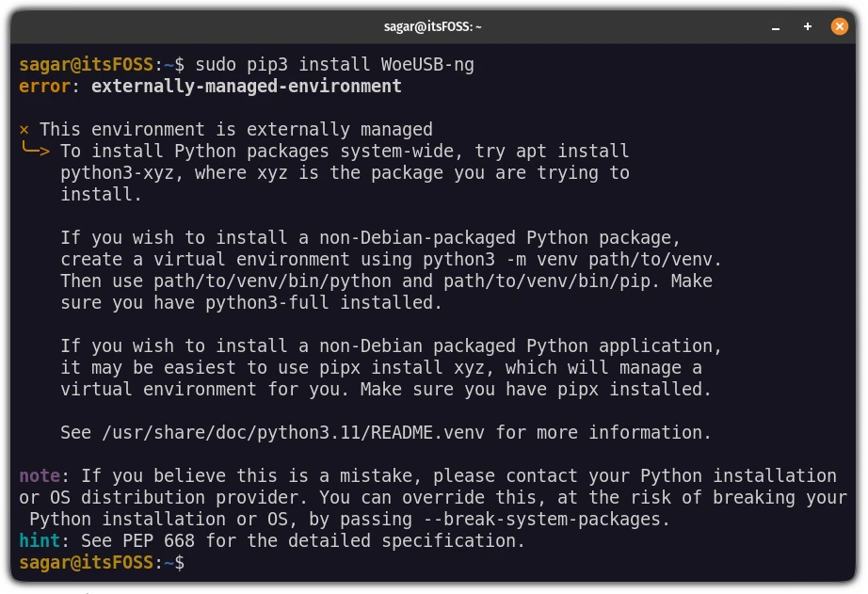
Task: Click the yellow 'error' label
Action: 44,87
